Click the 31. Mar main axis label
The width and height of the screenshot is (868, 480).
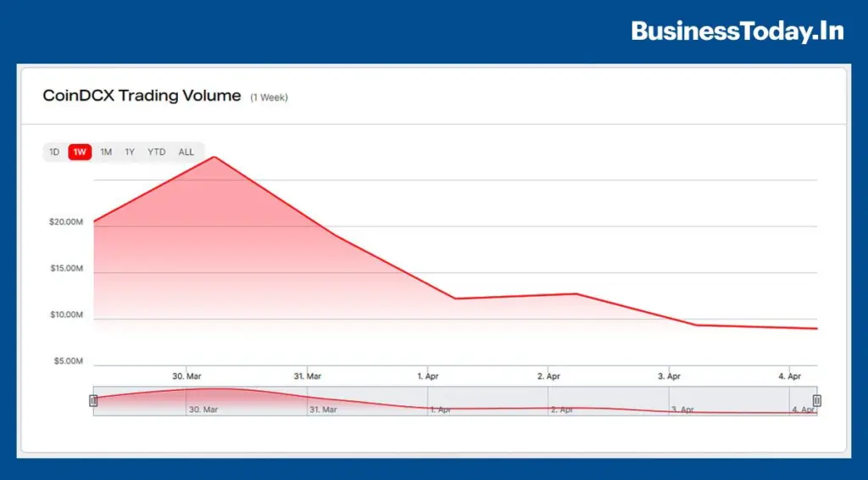coord(307,377)
